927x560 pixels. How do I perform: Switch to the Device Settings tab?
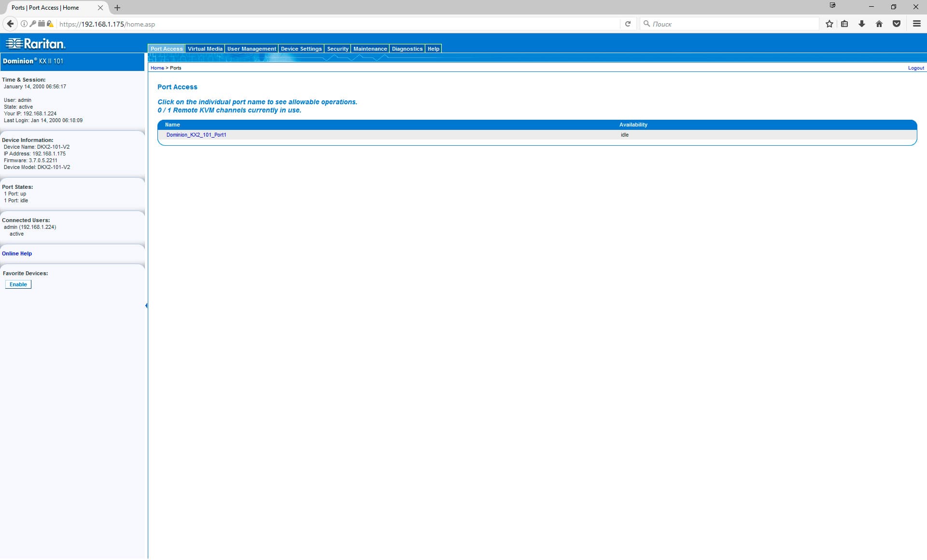coord(301,49)
